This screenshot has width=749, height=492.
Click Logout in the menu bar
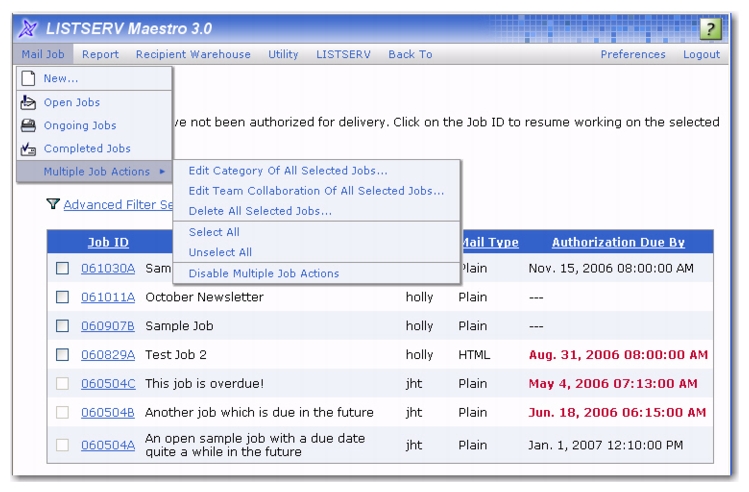(x=701, y=54)
